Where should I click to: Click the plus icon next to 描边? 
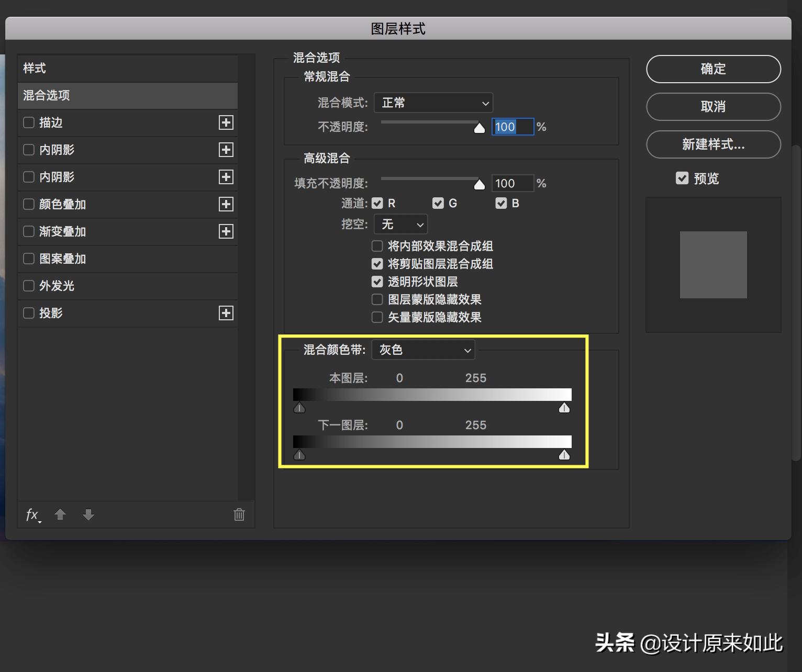226,122
